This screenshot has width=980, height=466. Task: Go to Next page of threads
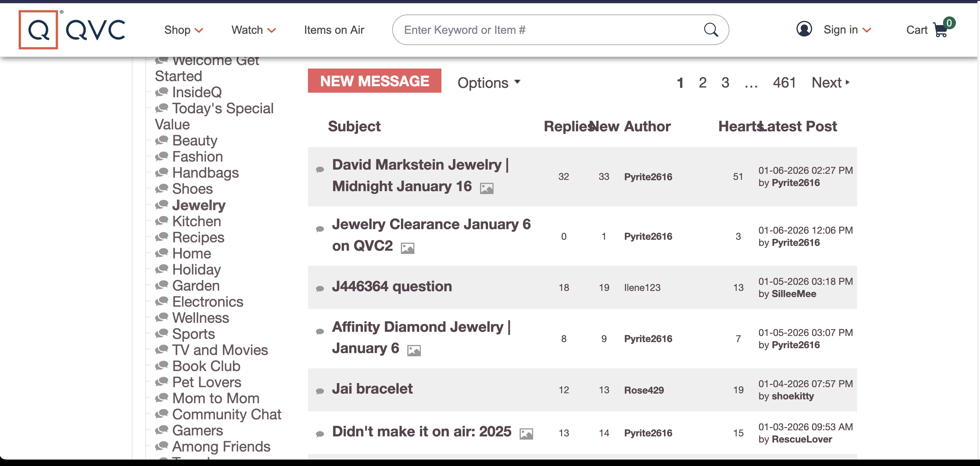pos(830,82)
